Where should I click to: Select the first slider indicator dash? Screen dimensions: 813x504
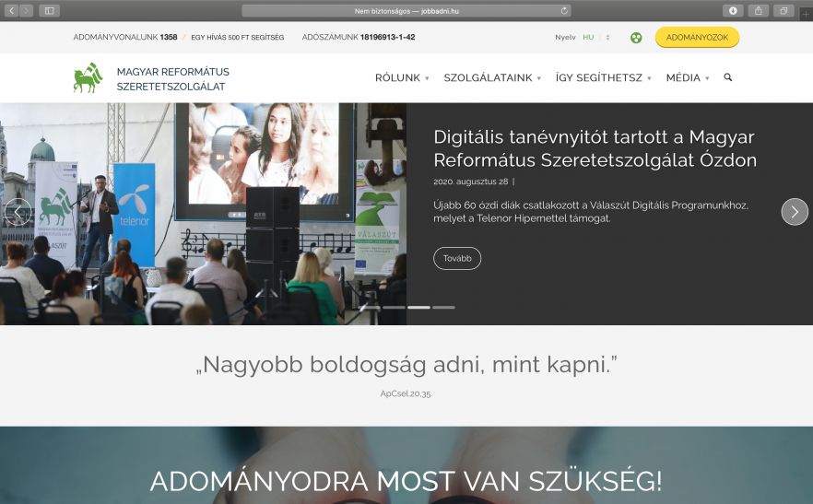pyautogui.click(x=369, y=308)
